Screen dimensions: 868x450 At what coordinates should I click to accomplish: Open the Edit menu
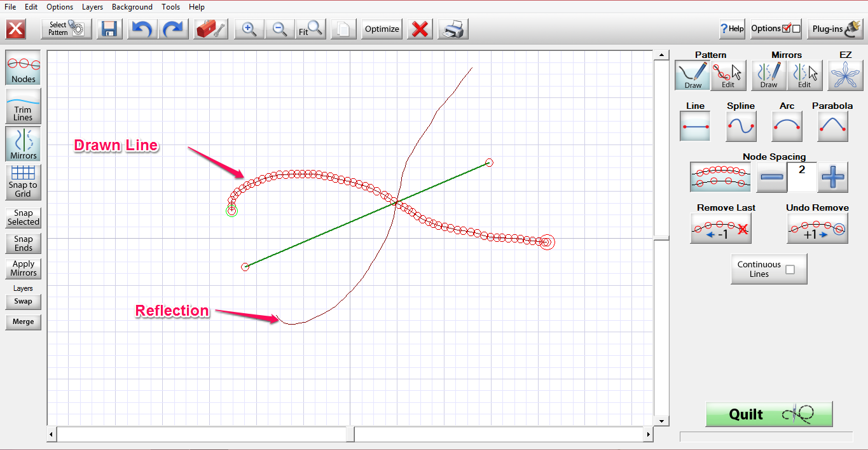pos(31,7)
